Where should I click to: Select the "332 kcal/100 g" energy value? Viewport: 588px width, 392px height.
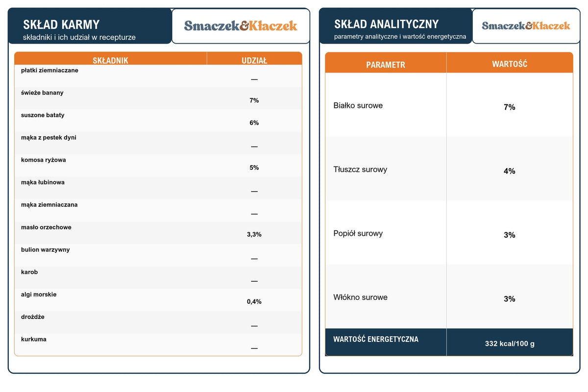510,343
